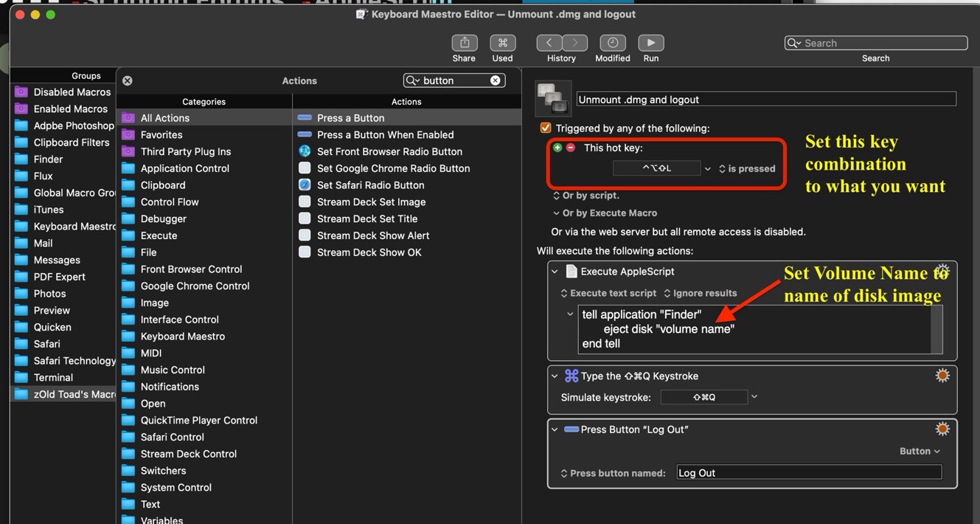Screen dimensions: 980x524
Task: Collapse the Press Button Log Out action
Action: coord(555,429)
